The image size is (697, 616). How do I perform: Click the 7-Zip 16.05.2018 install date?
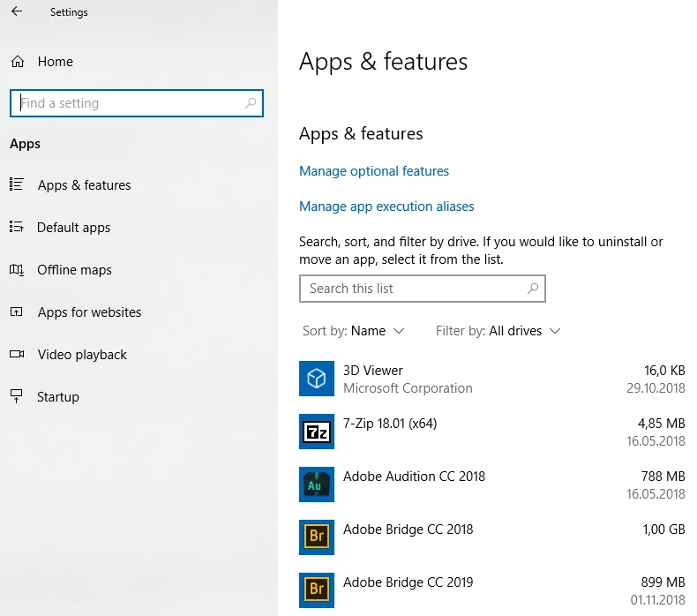(656, 441)
